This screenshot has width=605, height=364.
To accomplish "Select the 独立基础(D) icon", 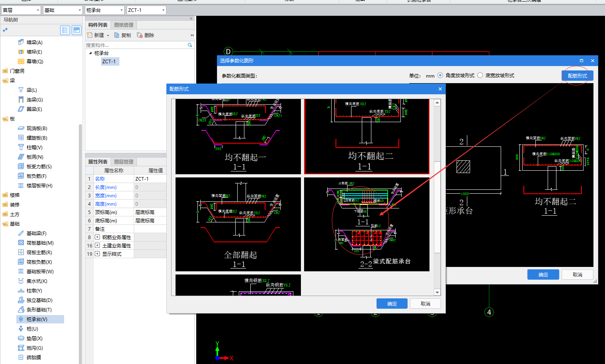I will pos(21,300).
